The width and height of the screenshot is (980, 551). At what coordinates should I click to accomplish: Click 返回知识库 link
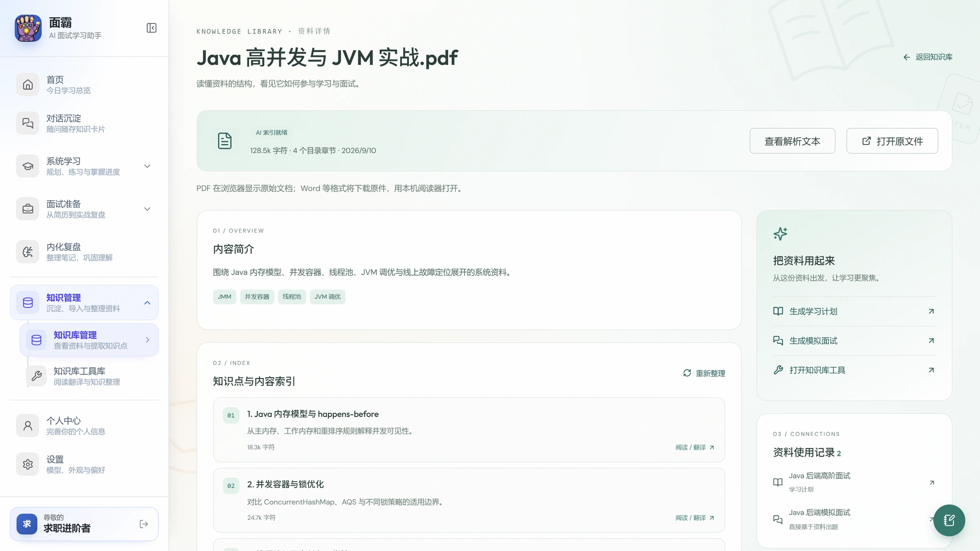928,57
